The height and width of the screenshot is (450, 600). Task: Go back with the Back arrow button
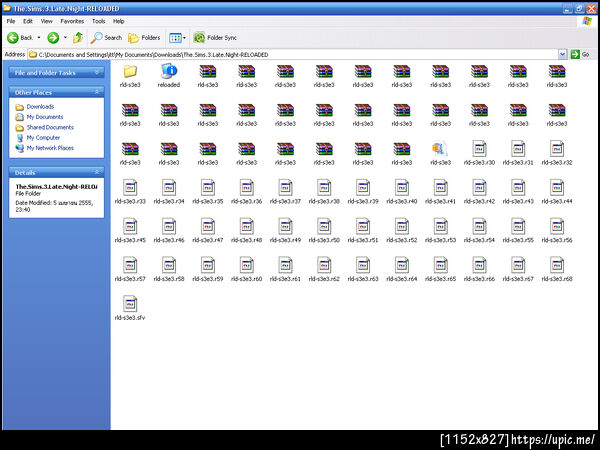pos(20,38)
